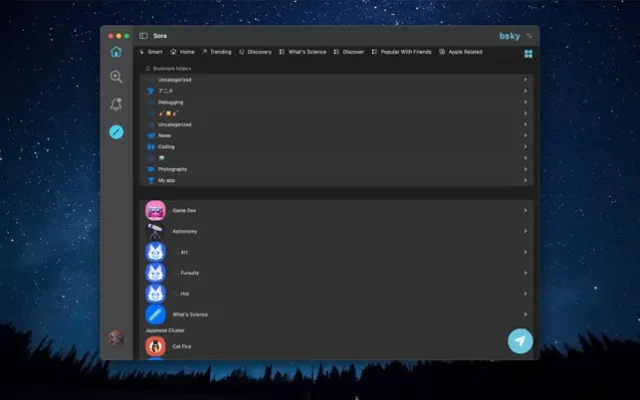Switch to the Discovery tab
Viewport: 640px width, 400px height.
(255, 52)
